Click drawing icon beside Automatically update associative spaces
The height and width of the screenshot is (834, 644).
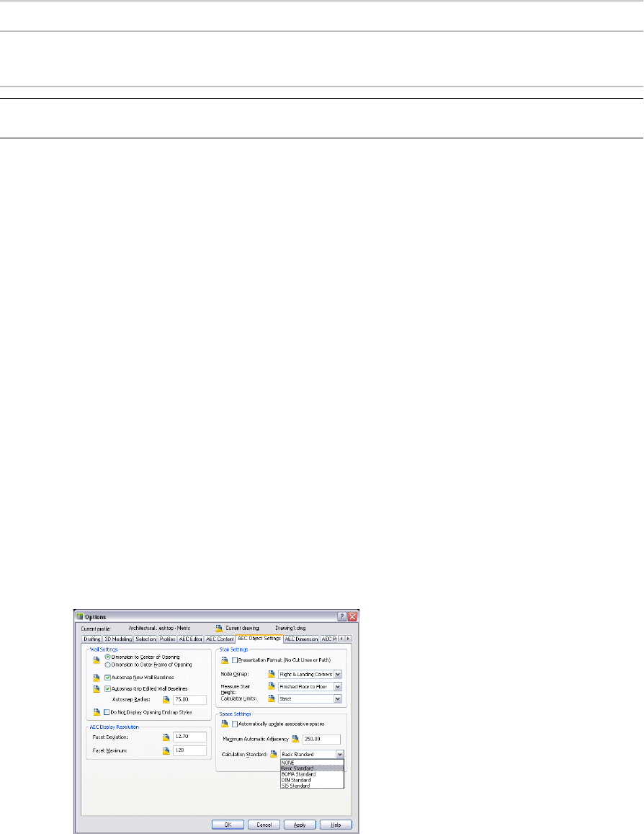(225, 724)
